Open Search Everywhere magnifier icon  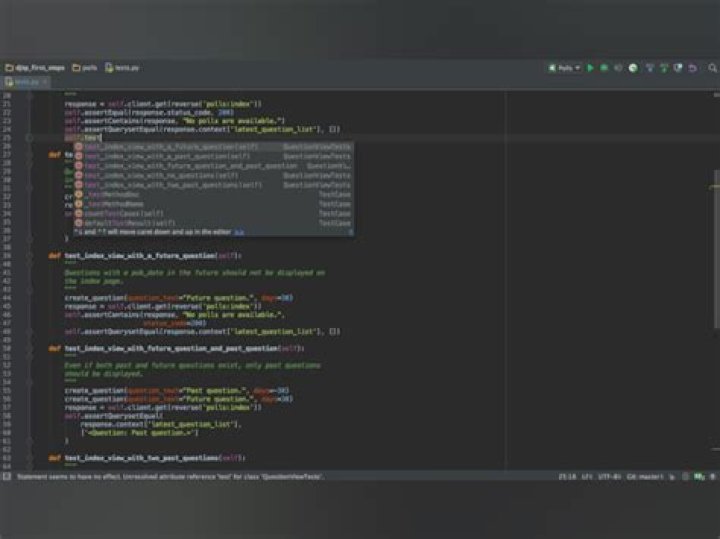coord(712,68)
